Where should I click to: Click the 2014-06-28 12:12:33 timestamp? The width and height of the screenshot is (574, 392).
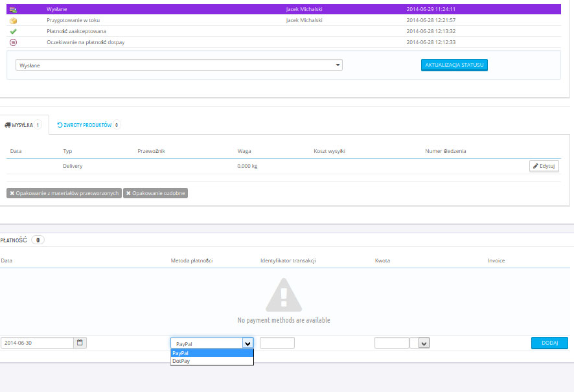pyautogui.click(x=431, y=42)
